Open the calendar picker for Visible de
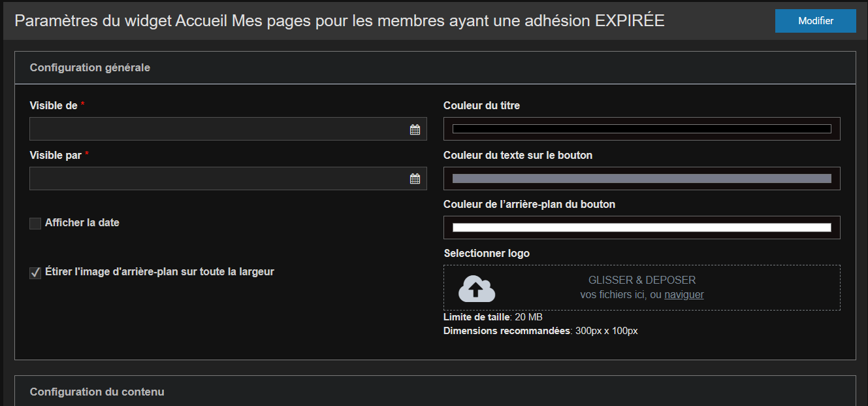868x406 pixels. 415,129
